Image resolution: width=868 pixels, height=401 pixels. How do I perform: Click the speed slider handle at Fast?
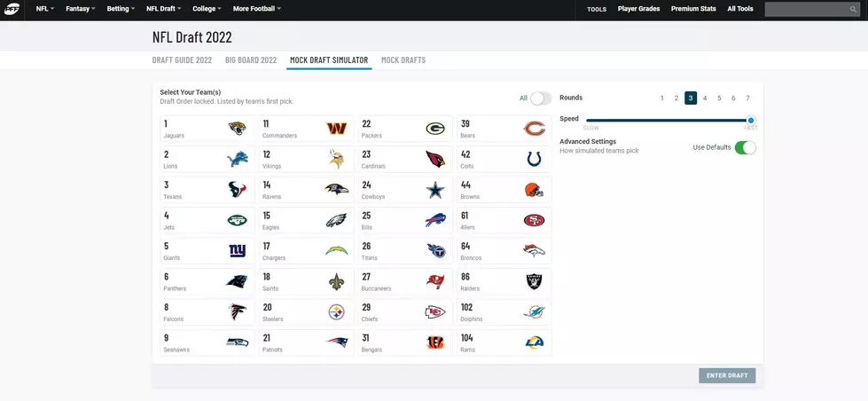click(751, 120)
